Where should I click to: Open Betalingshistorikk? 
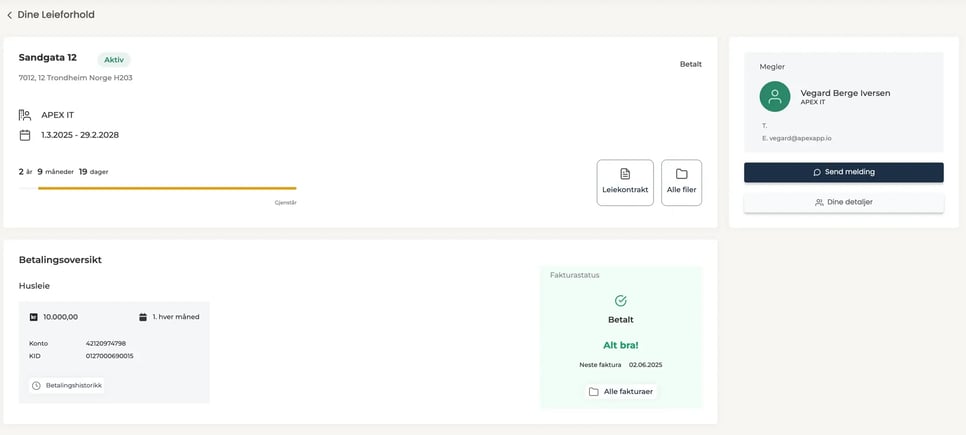click(67, 385)
